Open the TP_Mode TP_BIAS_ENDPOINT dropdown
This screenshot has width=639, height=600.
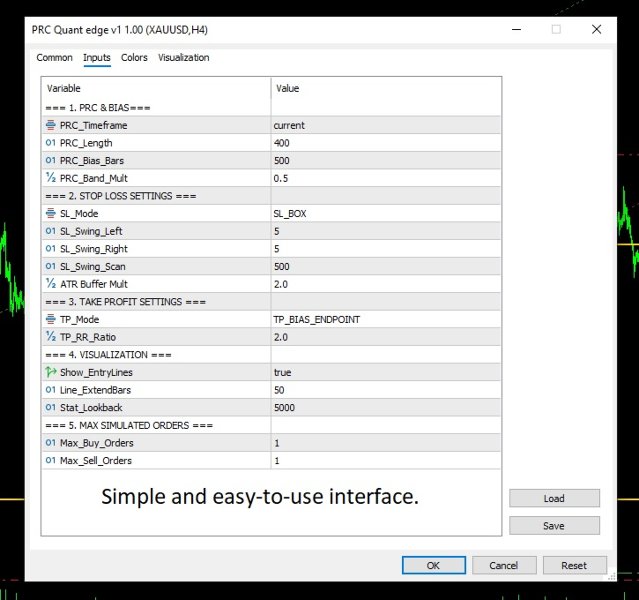385,319
